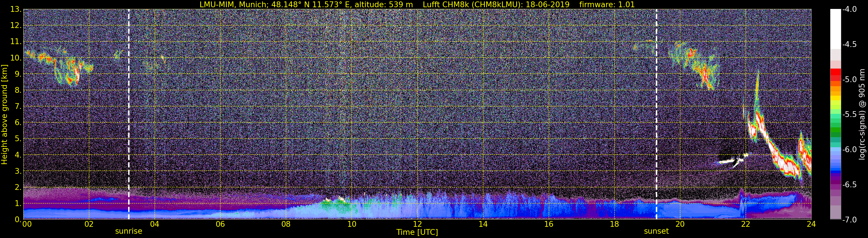
Task: Click the "-6.0" colorbar tick label
Action: point(849,150)
